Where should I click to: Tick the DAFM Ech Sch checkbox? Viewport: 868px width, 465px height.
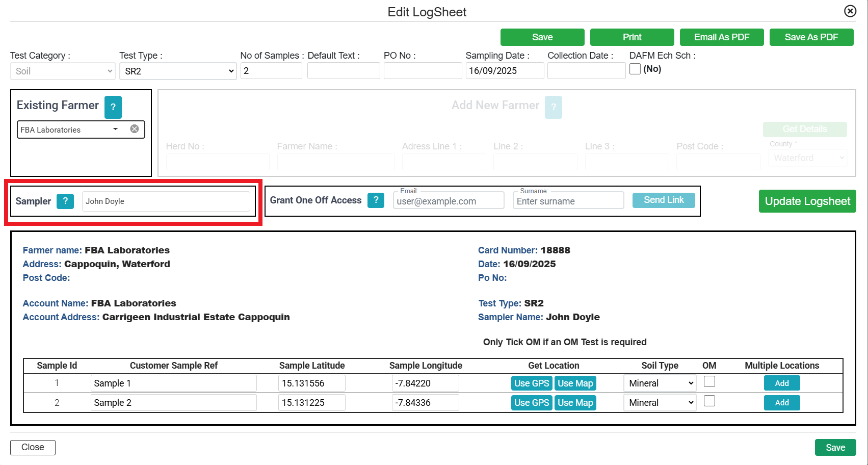pyautogui.click(x=635, y=69)
